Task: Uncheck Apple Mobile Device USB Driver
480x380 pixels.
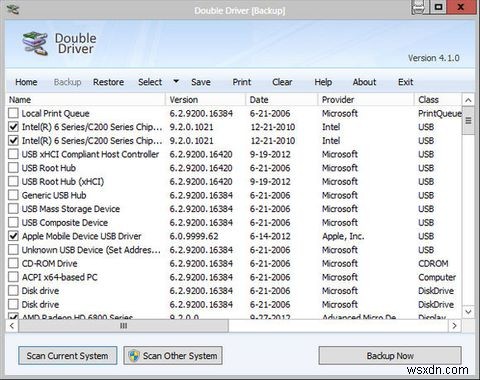Action: coord(13,236)
